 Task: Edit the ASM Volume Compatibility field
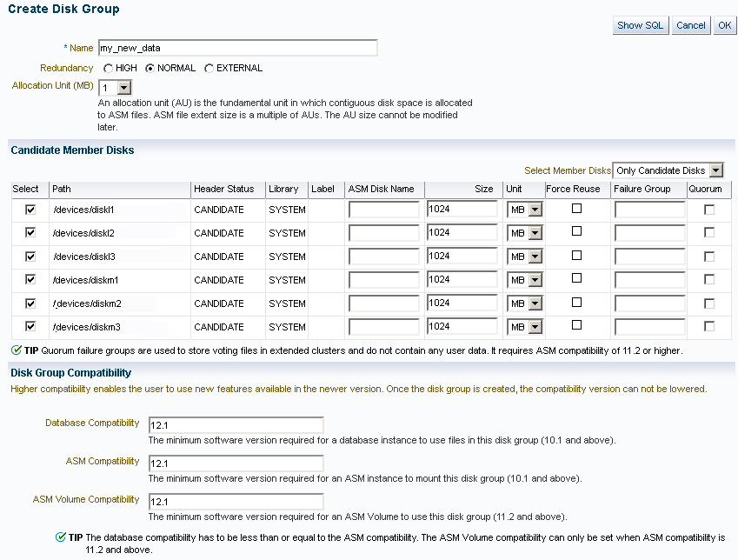(236, 501)
